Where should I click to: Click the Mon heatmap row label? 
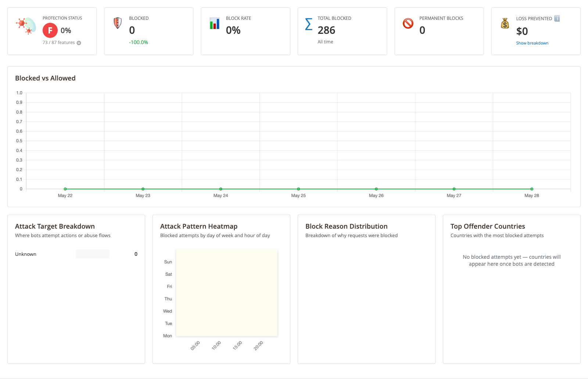[168, 336]
